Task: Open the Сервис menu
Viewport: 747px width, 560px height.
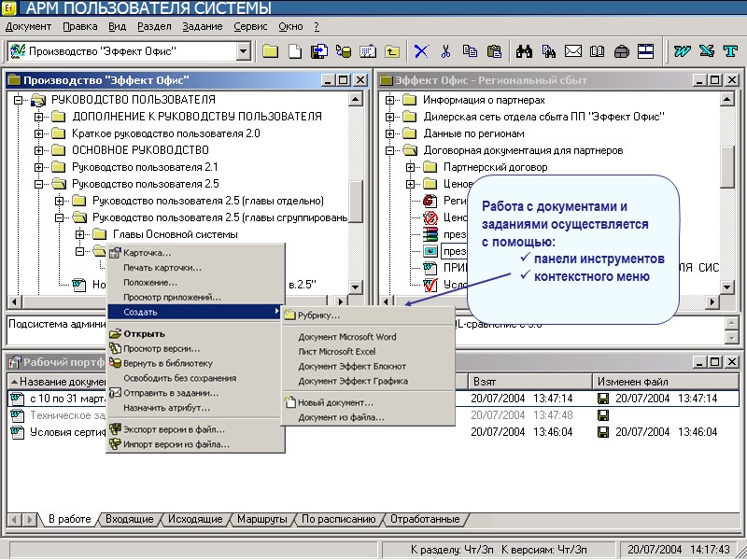Action: pos(250,27)
